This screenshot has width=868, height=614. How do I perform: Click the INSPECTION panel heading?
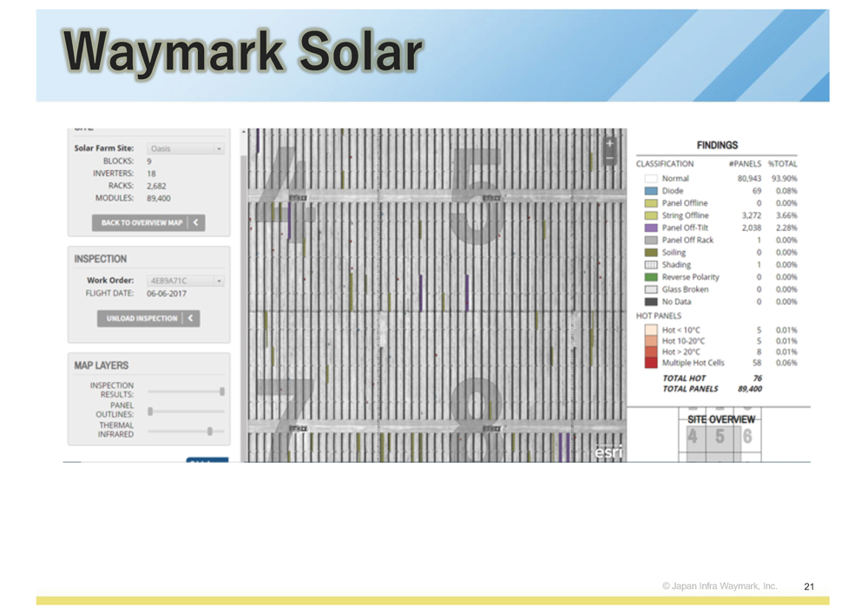pos(101,259)
